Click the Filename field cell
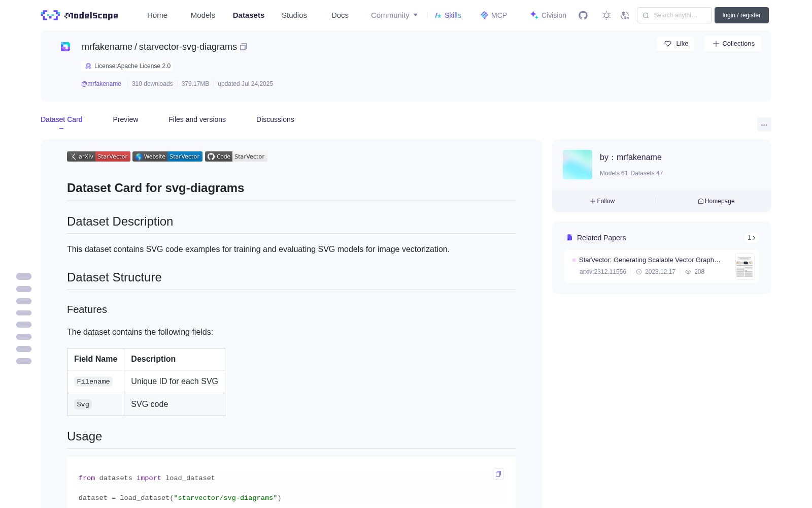Image resolution: width=812 pixels, height=508 pixels. (95, 382)
